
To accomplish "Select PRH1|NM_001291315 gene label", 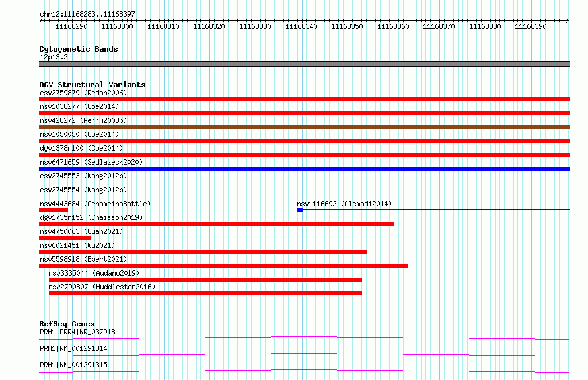I will [73, 365].
